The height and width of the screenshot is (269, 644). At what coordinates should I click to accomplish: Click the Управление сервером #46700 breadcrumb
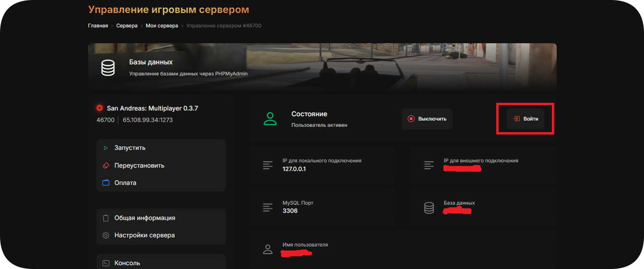click(224, 25)
